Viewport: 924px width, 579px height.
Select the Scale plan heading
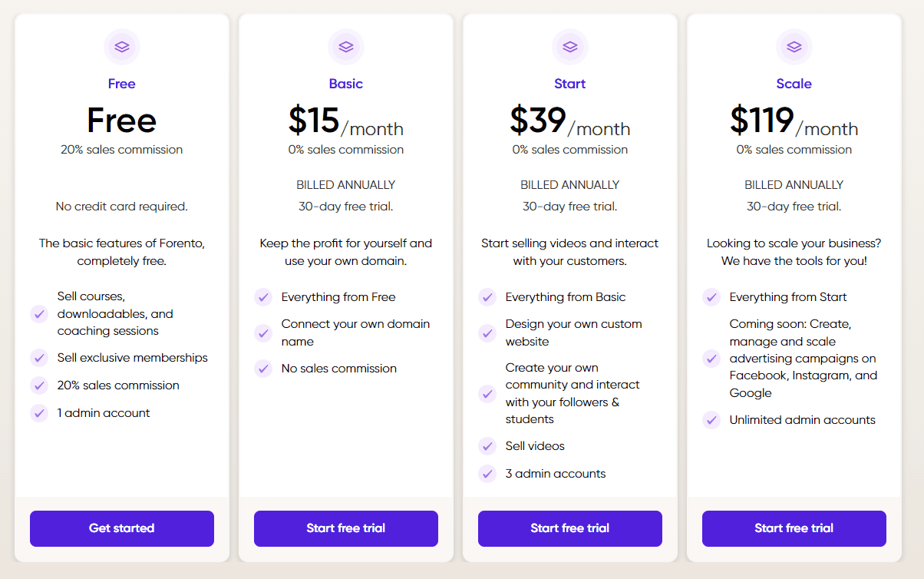(x=794, y=84)
